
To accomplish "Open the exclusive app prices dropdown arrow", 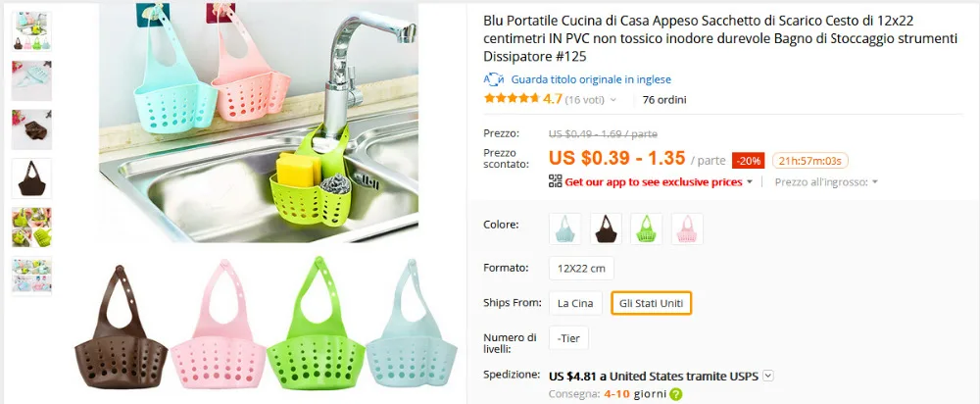I will click(x=749, y=182).
